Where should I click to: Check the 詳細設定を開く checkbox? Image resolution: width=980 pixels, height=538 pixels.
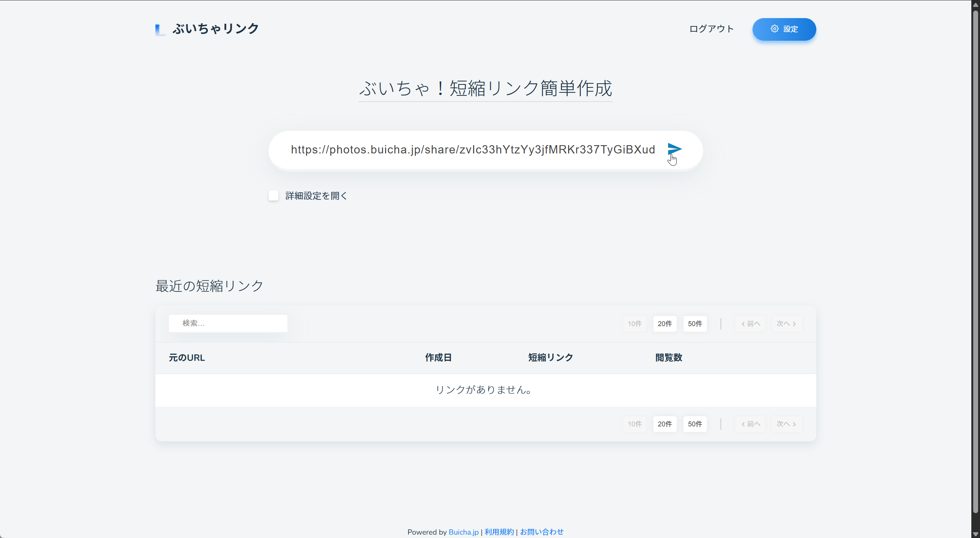click(273, 195)
